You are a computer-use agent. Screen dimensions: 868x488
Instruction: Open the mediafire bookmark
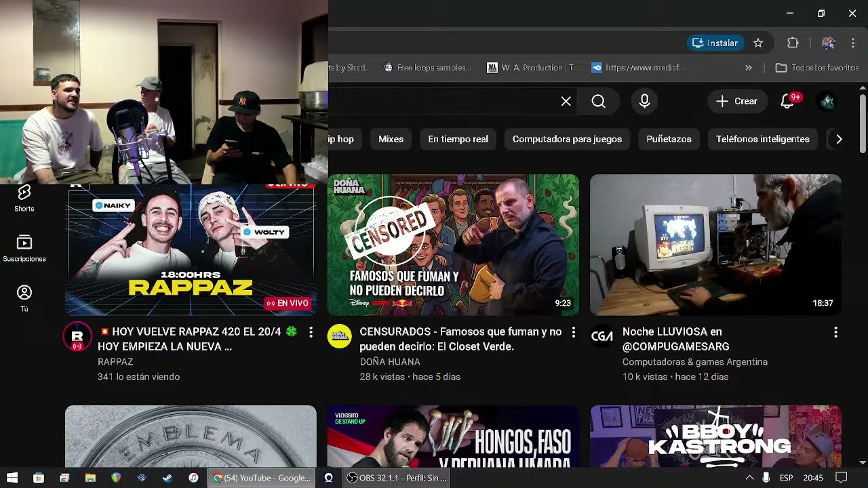point(638,68)
